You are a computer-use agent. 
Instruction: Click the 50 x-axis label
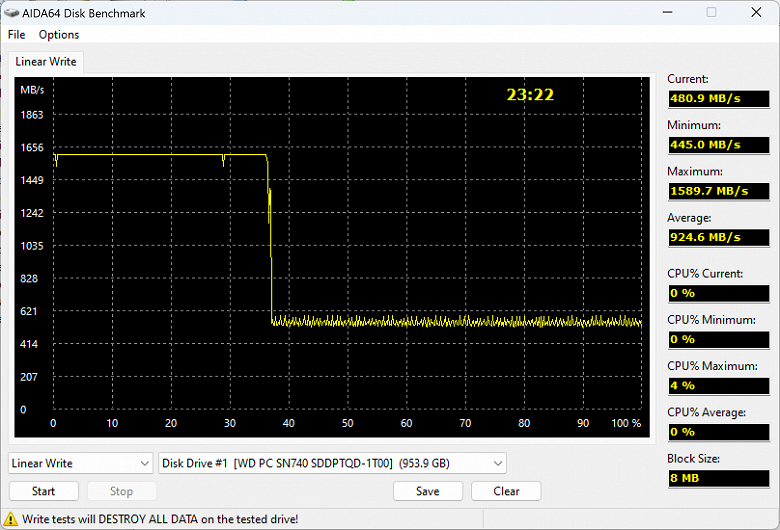pyautogui.click(x=347, y=424)
